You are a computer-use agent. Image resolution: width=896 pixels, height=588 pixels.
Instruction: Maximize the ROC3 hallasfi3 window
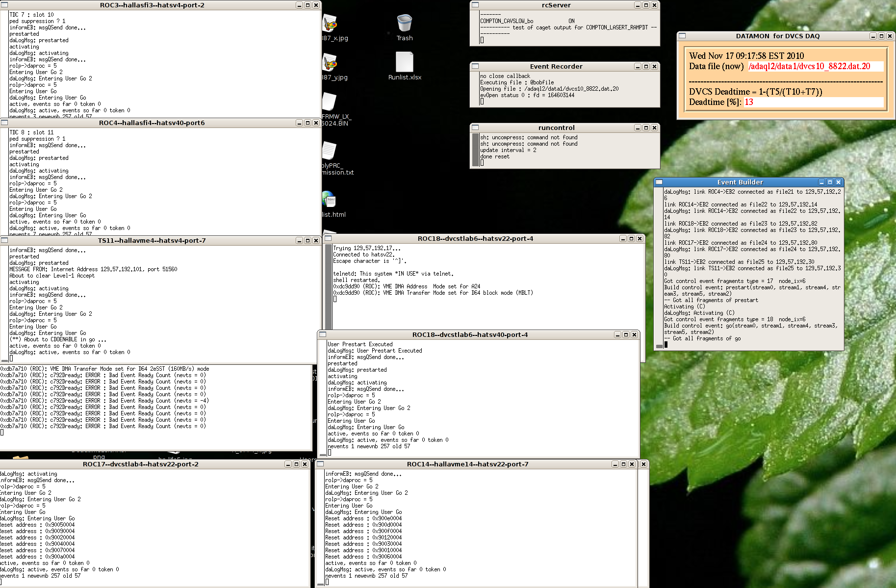click(307, 5)
